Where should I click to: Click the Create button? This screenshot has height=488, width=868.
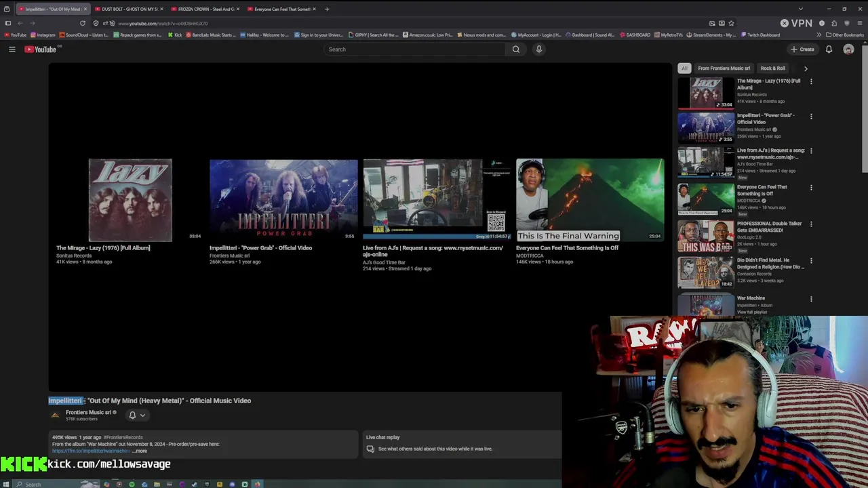(802, 49)
